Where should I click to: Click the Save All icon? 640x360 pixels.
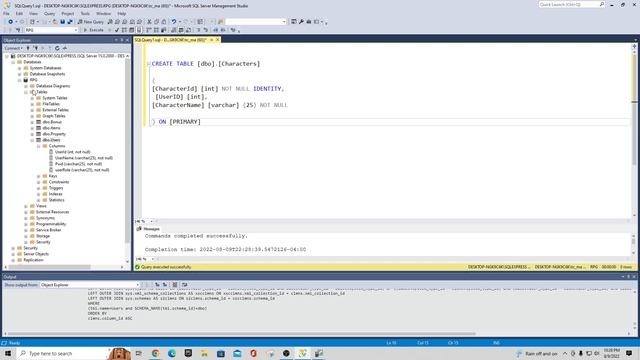pos(70,22)
